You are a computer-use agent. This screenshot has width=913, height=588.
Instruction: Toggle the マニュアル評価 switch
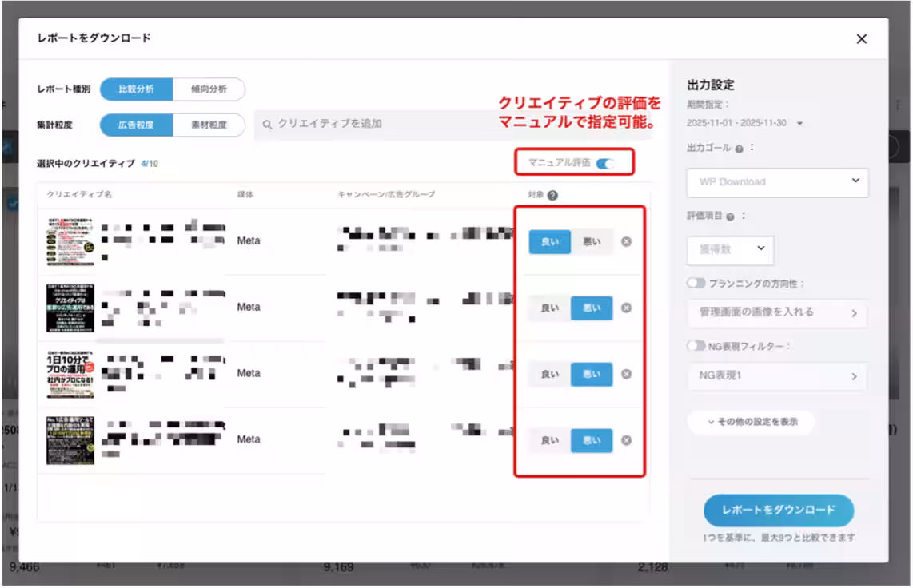605,163
